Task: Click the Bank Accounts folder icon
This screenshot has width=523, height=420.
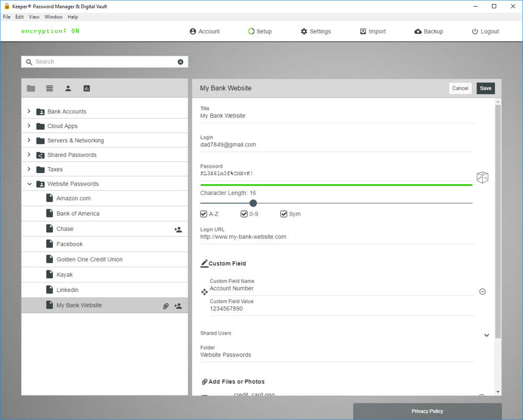Action: pyautogui.click(x=40, y=112)
